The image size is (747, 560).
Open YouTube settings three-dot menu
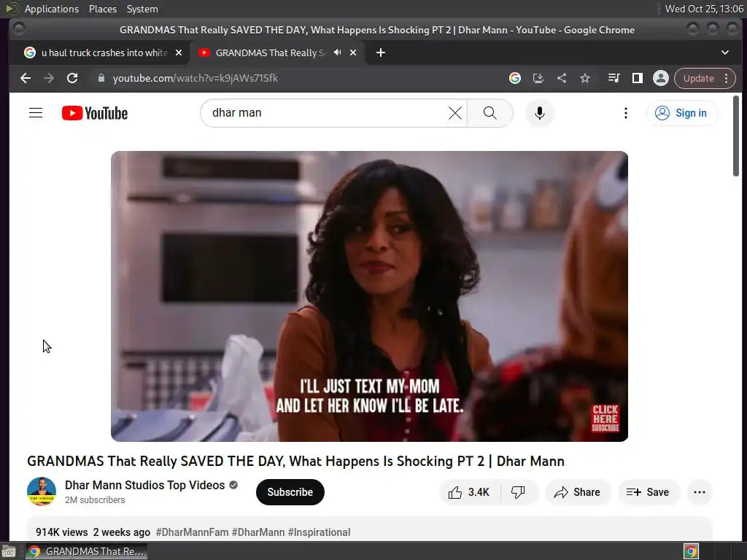(x=625, y=113)
